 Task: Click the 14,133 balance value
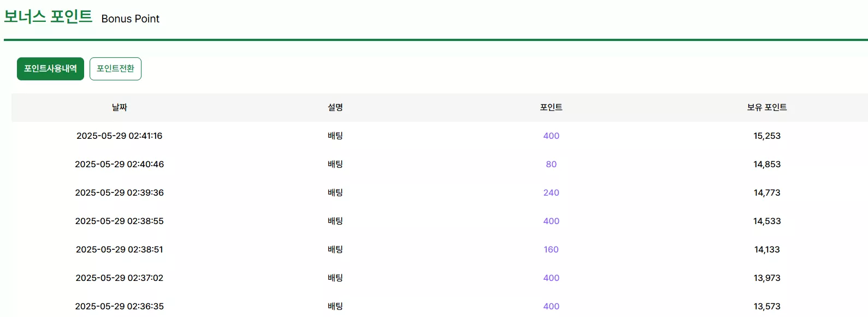(767, 250)
